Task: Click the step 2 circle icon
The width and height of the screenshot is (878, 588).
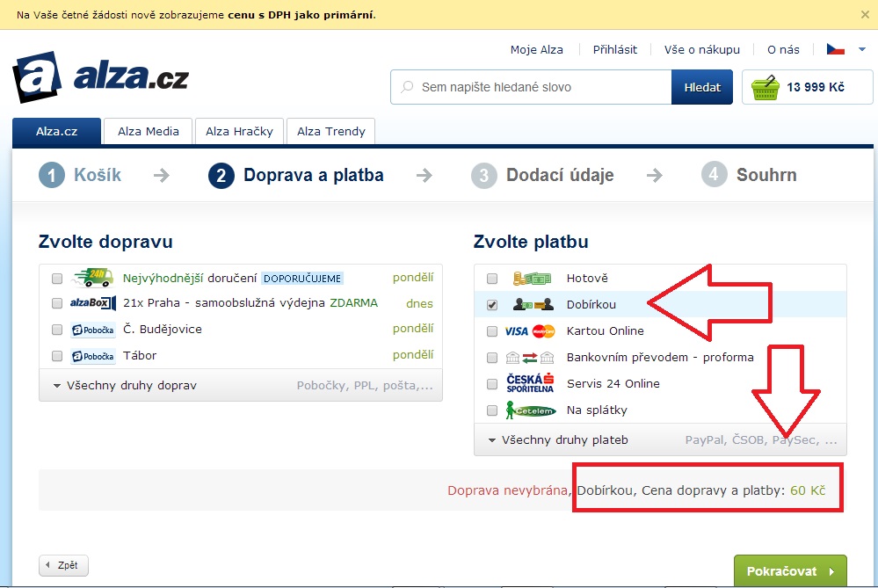Action: 221,175
